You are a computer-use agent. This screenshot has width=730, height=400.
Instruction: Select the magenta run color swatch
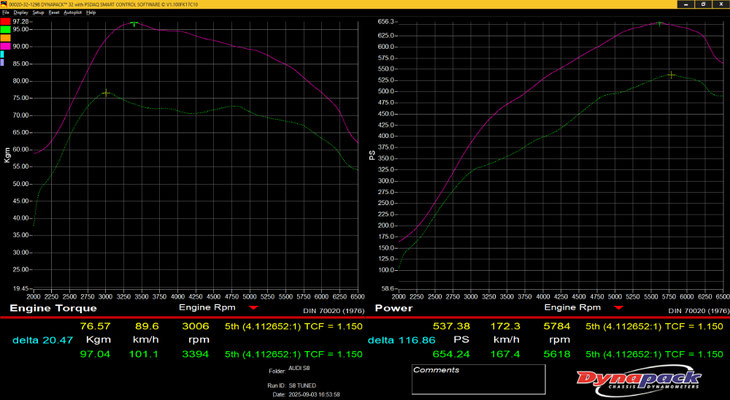5,46
